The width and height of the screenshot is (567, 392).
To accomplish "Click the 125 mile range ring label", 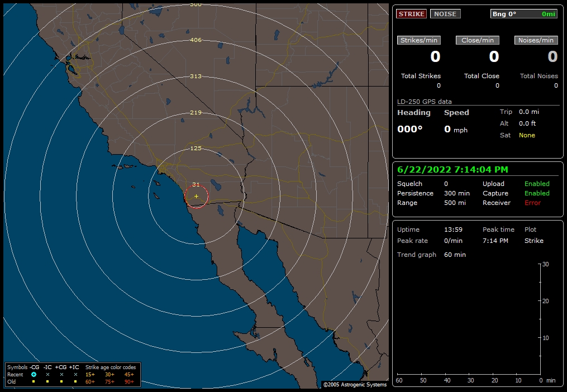I will point(196,149).
